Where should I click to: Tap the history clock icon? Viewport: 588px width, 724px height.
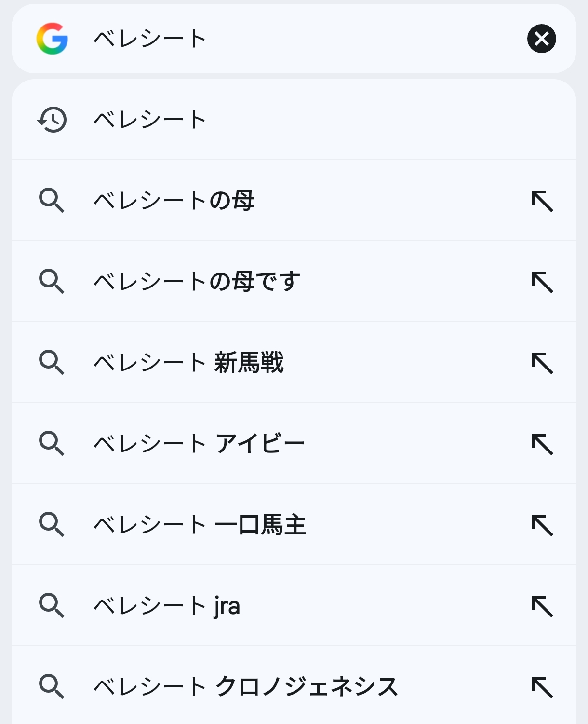52,120
